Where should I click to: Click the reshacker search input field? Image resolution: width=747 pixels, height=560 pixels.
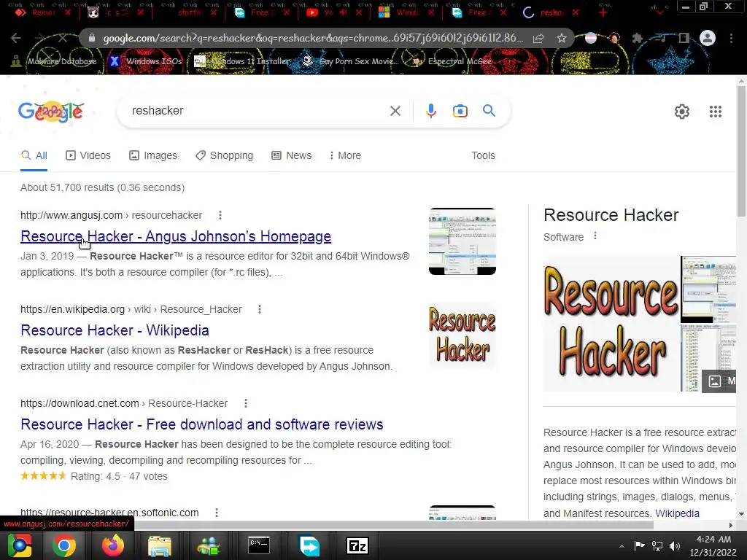[258, 111]
